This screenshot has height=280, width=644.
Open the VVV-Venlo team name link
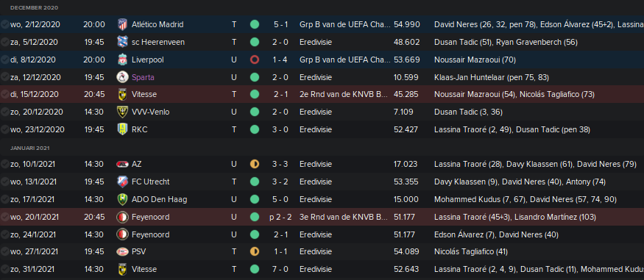point(150,112)
